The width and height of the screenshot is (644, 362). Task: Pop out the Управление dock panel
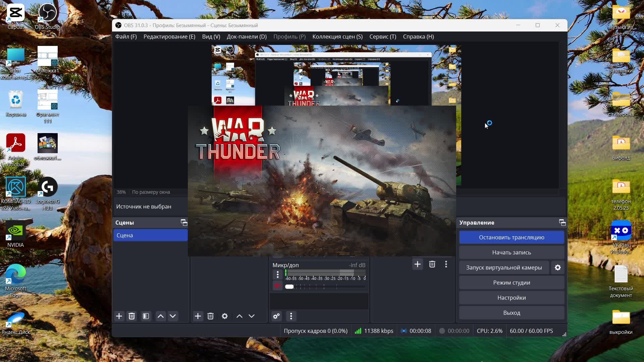point(562,223)
